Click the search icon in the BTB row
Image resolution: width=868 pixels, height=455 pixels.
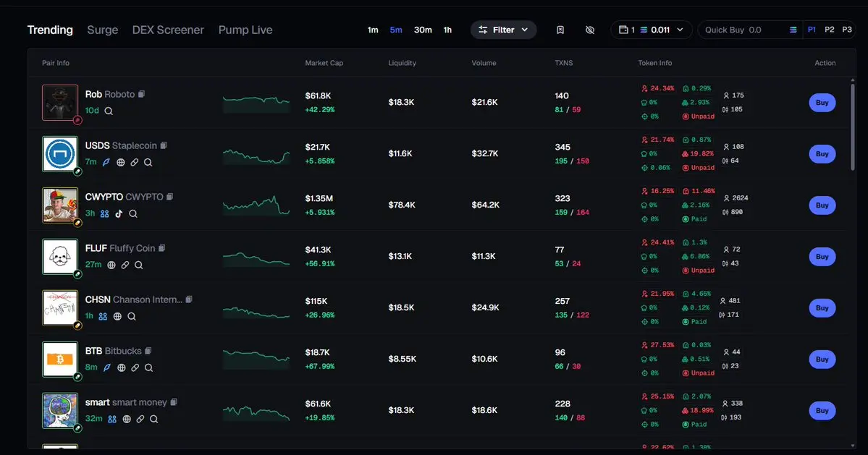[149, 367]
